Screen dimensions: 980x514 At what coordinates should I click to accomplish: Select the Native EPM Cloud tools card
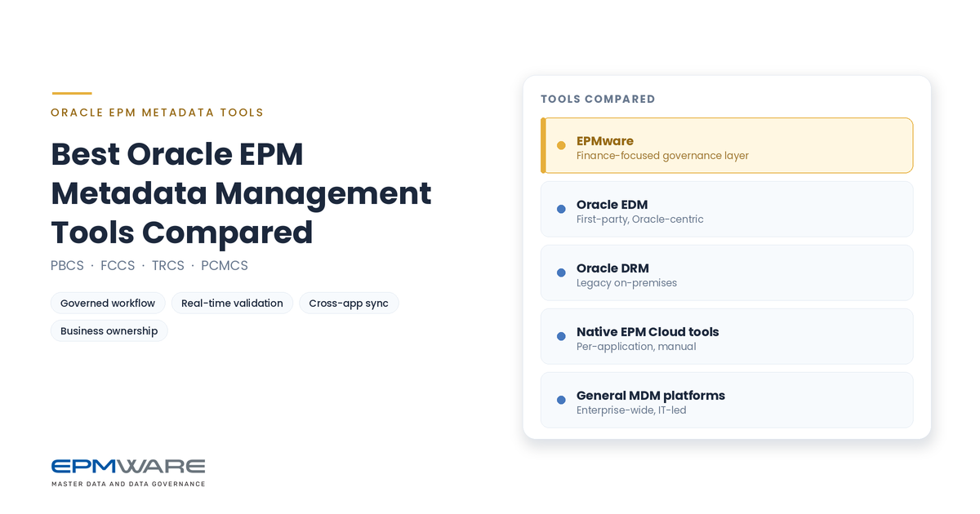(727, 336)
